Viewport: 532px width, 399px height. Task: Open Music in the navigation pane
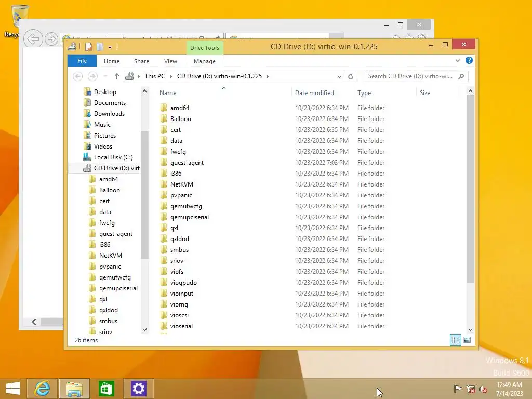point(102,125)
